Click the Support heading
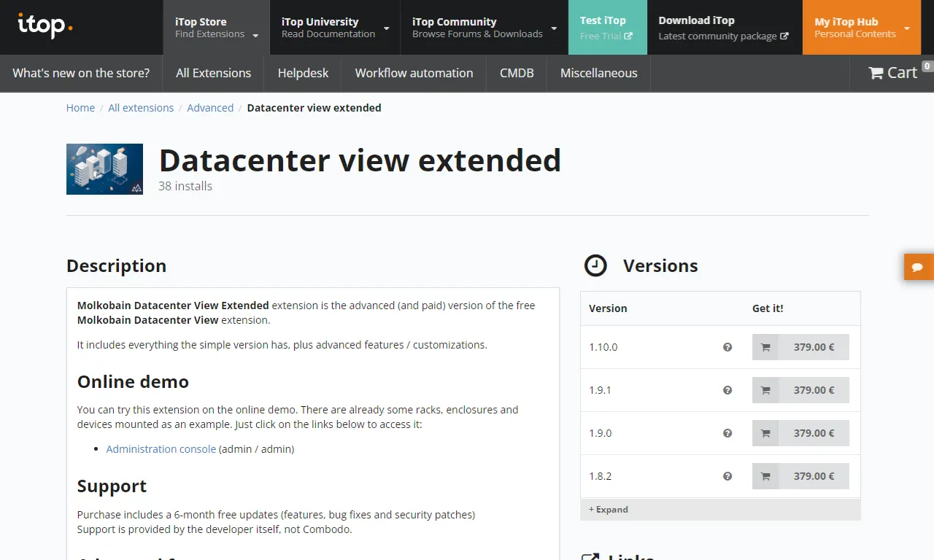Image resolution: width=934 pixels, height=560 pixels. pos(112,486)
